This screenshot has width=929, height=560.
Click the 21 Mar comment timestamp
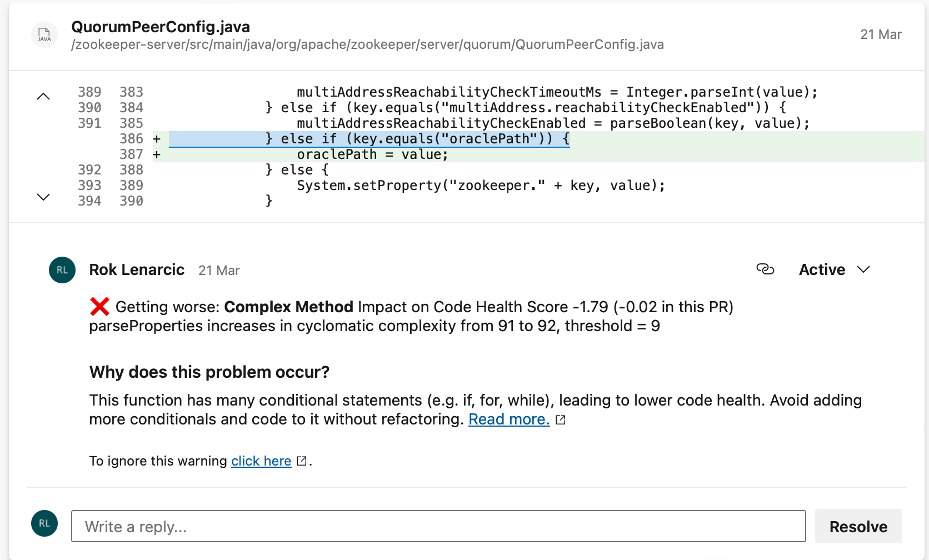click(x=219, y=271)
